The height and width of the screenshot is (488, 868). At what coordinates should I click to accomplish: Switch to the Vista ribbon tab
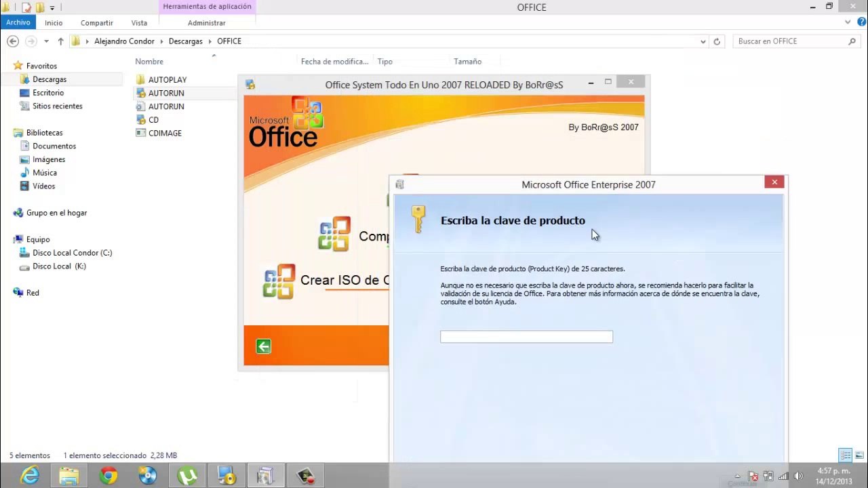point(139,22)
